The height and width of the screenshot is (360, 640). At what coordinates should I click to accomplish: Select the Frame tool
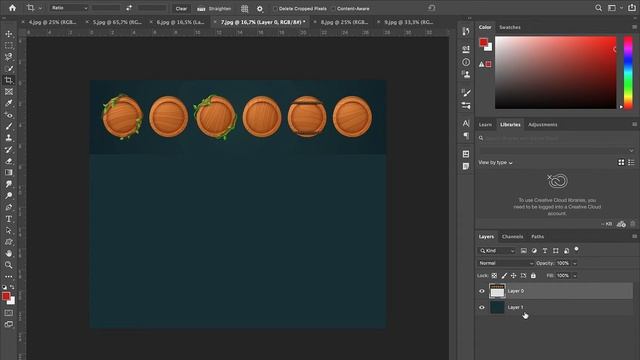pos(9,91)
